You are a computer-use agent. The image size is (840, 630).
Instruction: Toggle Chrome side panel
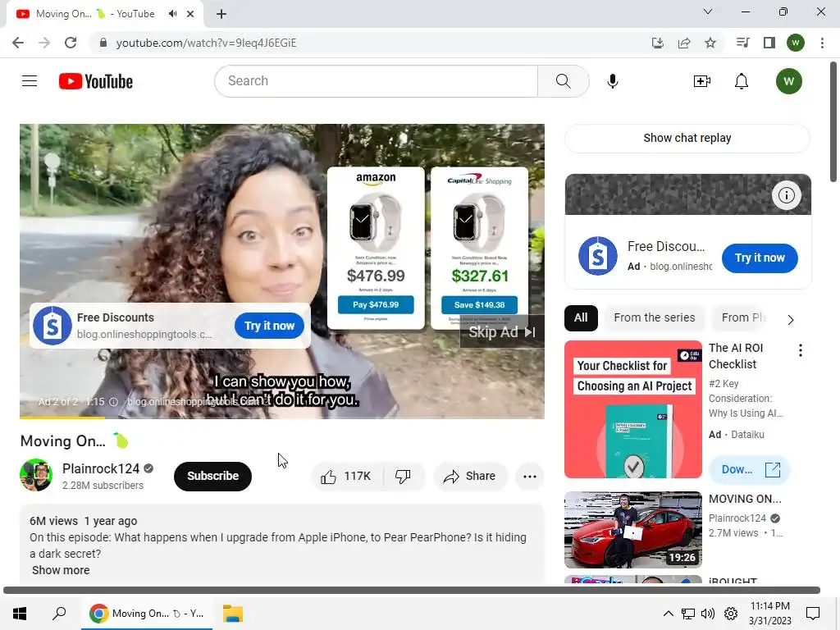(769, 43)
